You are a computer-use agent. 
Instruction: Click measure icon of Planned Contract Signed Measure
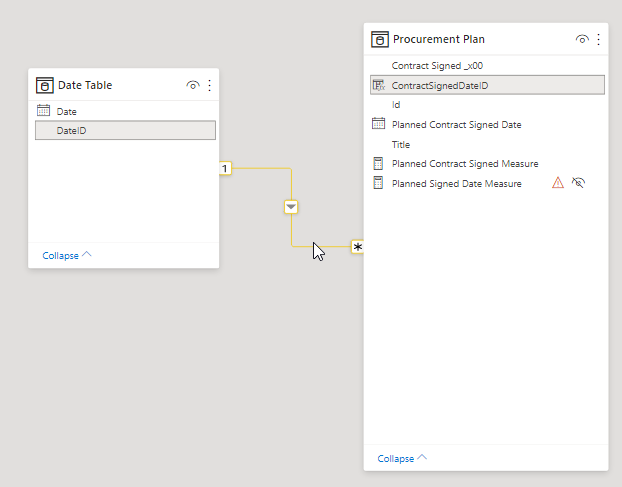pyautogui.click(x=378, y=163)
